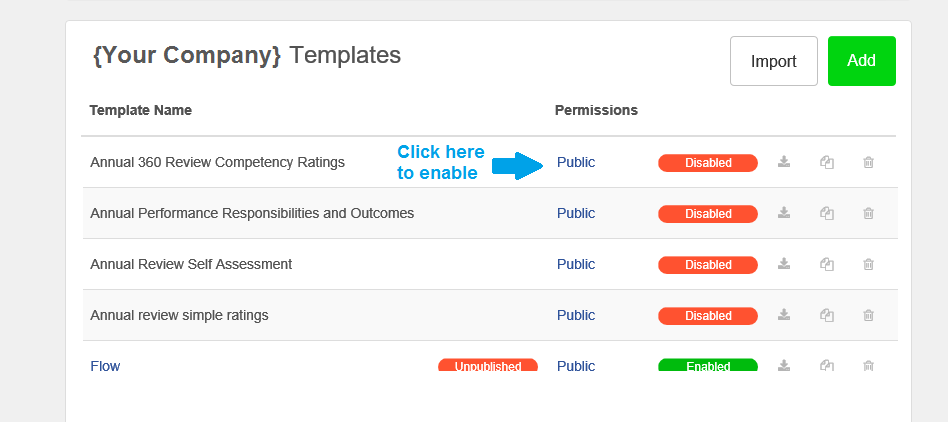Download the Annual 360 Review Competency Ratings template
The width and height of the screenshot is (948, 422).
click(784, 162)
